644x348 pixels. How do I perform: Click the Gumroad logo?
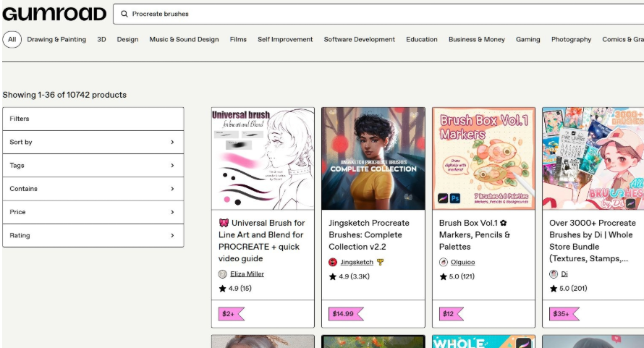click(x=54, y=14)
